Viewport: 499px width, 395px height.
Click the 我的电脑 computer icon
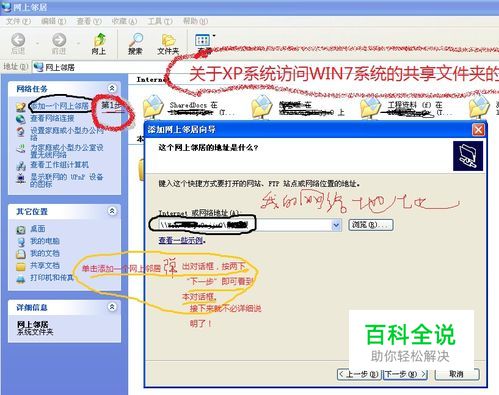click(x=21, y=242)
